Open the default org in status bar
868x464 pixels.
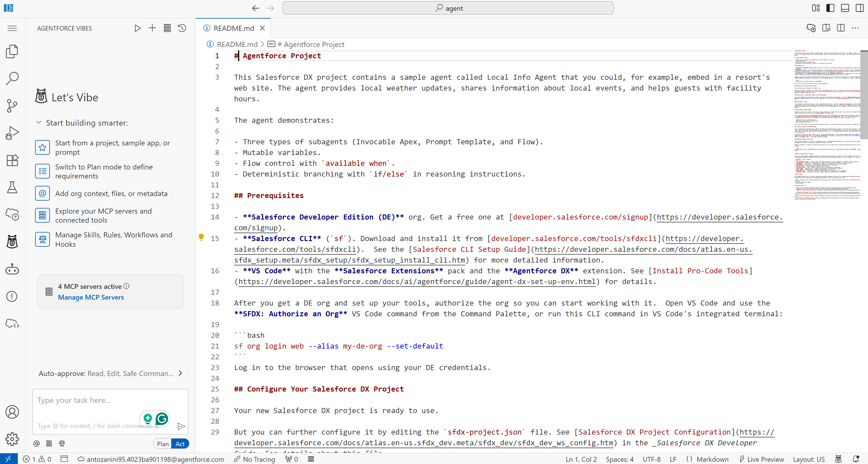coord(151,459)
